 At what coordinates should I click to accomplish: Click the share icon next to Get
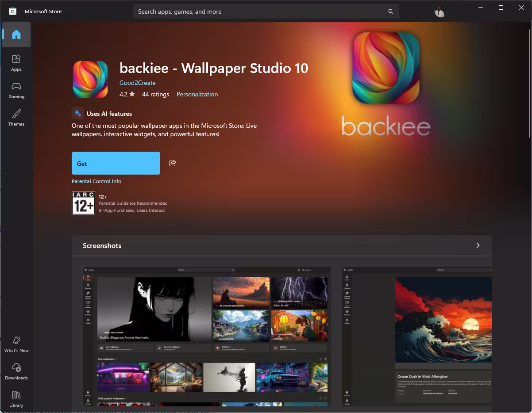point(173,163)
